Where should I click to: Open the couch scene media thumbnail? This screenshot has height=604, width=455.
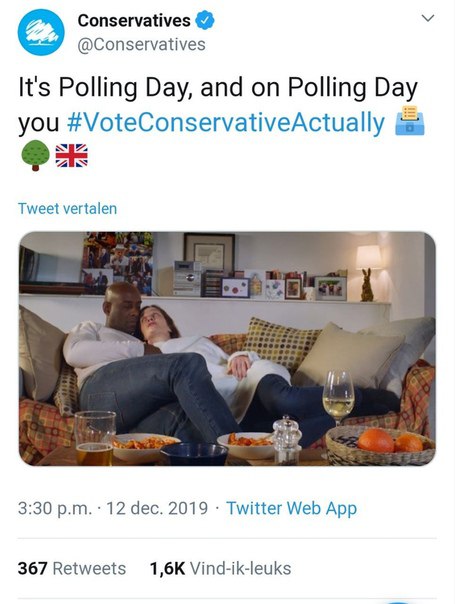pyautogui.click(x=227, y=349)
